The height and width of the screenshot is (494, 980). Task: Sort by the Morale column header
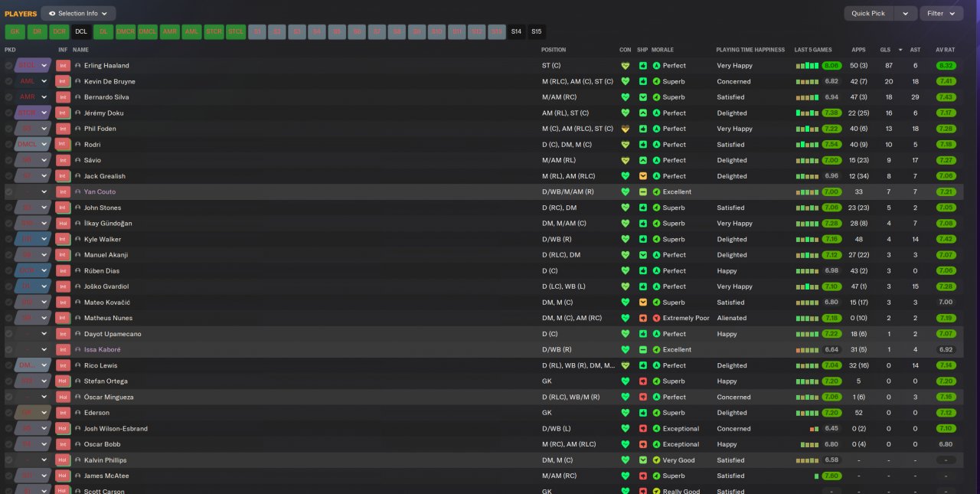(662, 50)
